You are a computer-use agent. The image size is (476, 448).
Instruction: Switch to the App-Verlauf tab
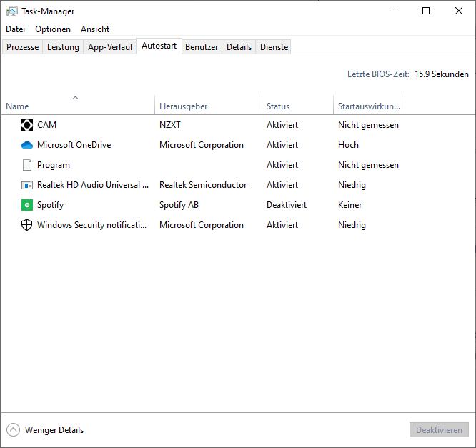[x=110, y=47]
